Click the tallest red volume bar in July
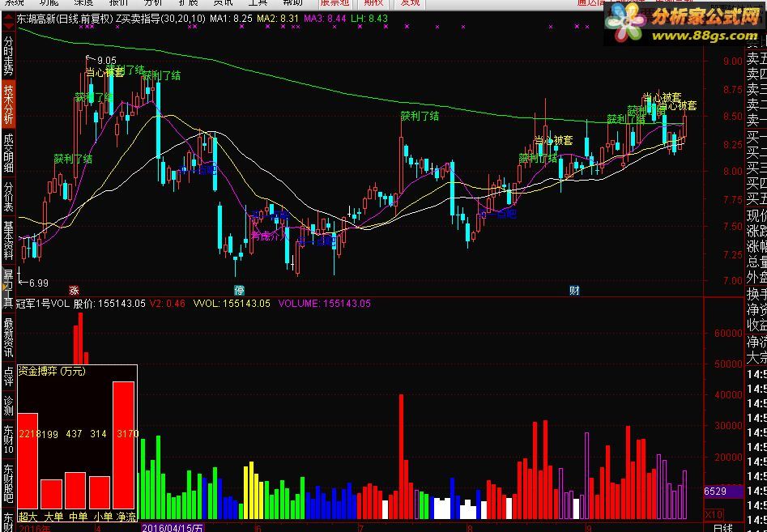 (401, 457)
